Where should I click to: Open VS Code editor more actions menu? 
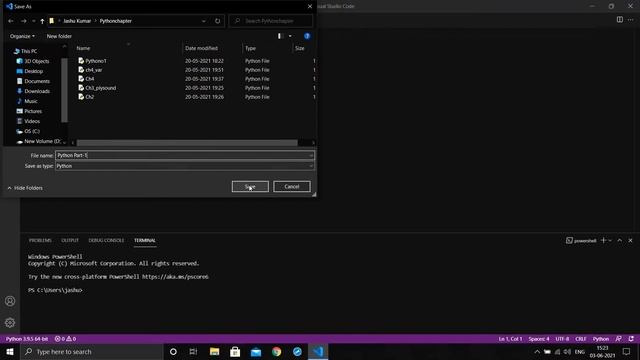pyautogui.click(x=631, y=20)
